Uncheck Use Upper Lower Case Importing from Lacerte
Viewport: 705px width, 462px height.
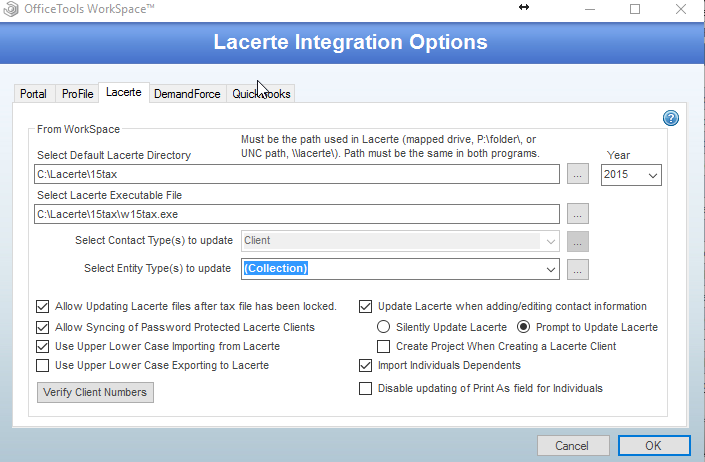42,346
